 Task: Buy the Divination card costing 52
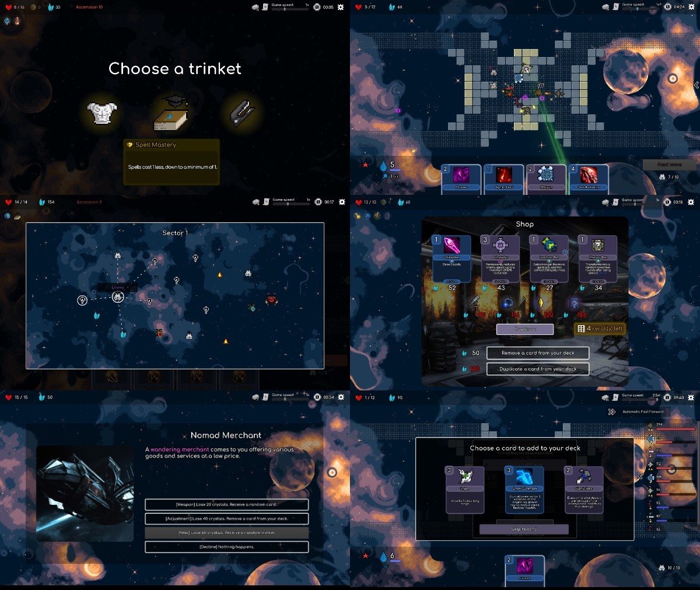pos(452,259)
